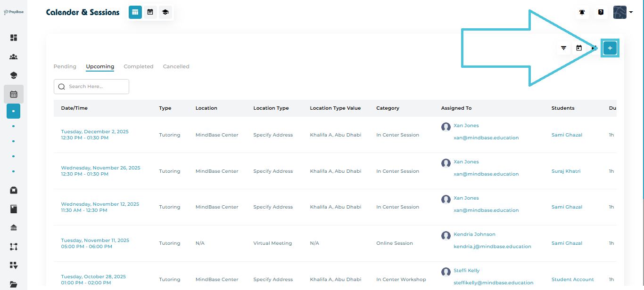Screen dimensions: 644x290
Task: Expand the profile avatar dropdown arrow
Action: pyautogui.click(x=631, y=13)
